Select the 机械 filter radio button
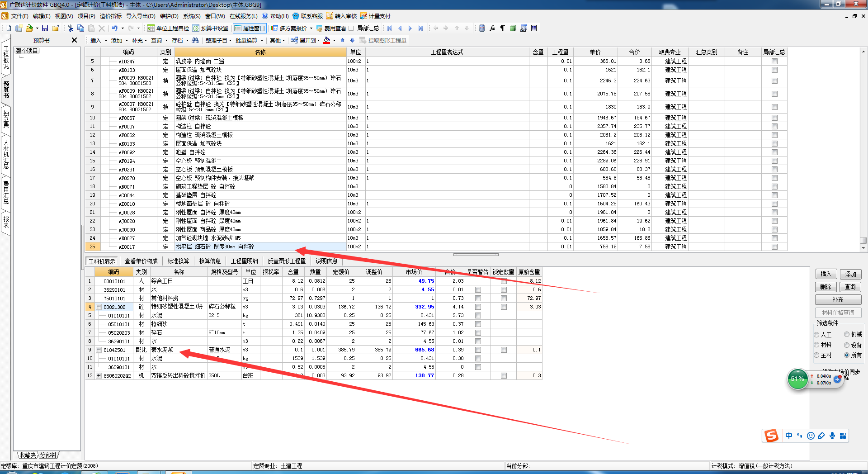 pyautogui.click(x=847, y=335)
